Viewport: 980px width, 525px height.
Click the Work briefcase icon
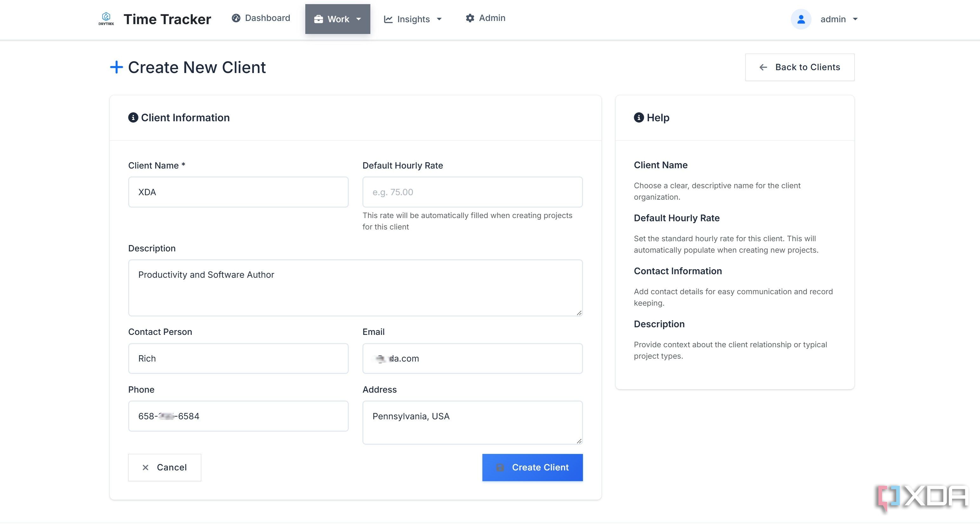pos(318,19)
